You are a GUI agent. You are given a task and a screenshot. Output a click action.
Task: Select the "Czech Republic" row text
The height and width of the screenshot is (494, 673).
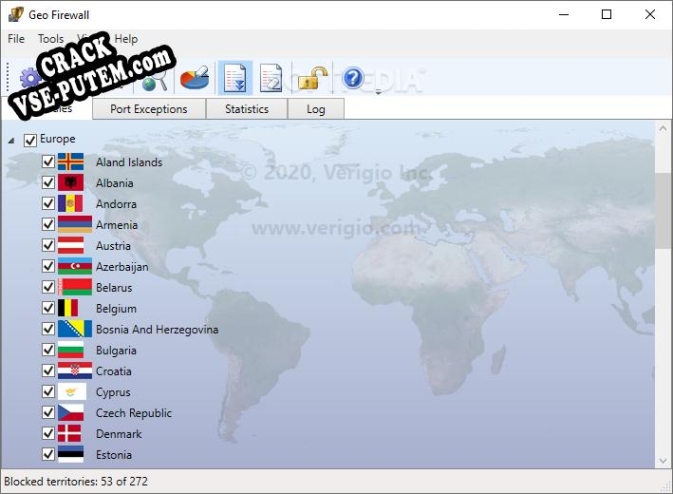click(134, 413)
